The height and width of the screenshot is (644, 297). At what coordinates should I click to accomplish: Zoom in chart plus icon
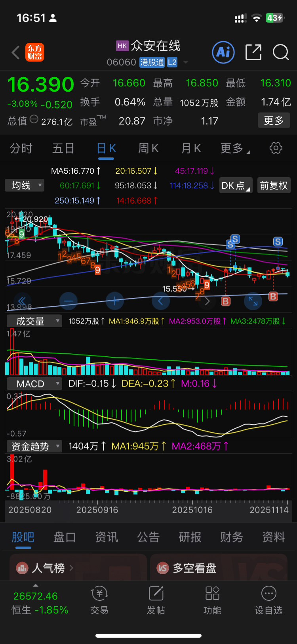click(x=115, y=301)
